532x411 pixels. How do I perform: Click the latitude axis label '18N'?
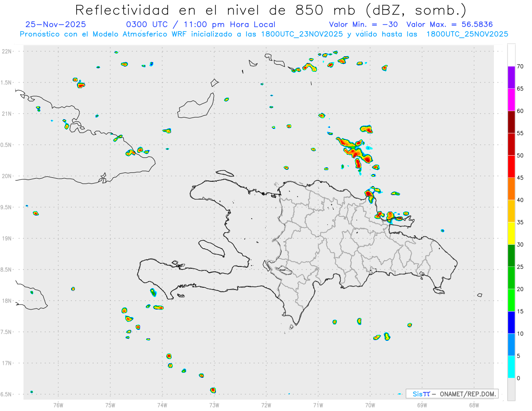(8, 301)
